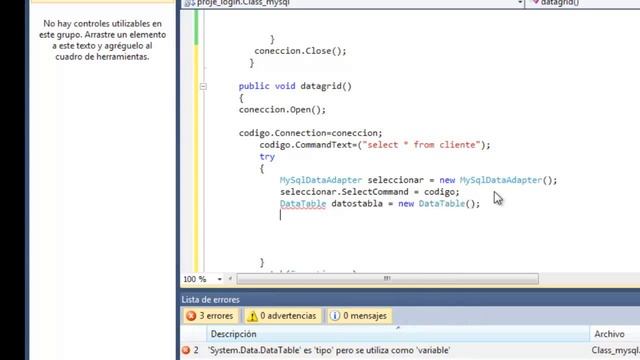Click the public void datagrid() declaration
The width and height of the screenshot is (640, 360).
pos(295,86)
